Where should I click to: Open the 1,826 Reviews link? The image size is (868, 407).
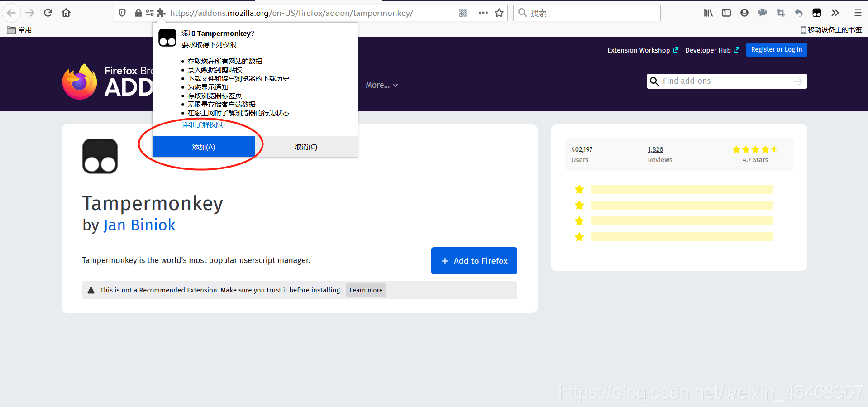(x=660, y=154)
